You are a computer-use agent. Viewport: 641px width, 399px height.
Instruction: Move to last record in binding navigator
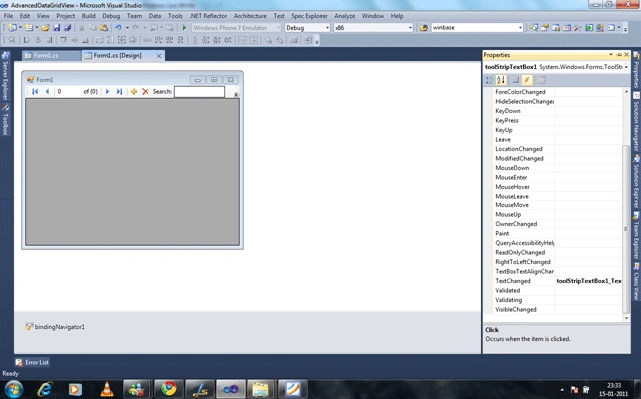click(119, 92)
